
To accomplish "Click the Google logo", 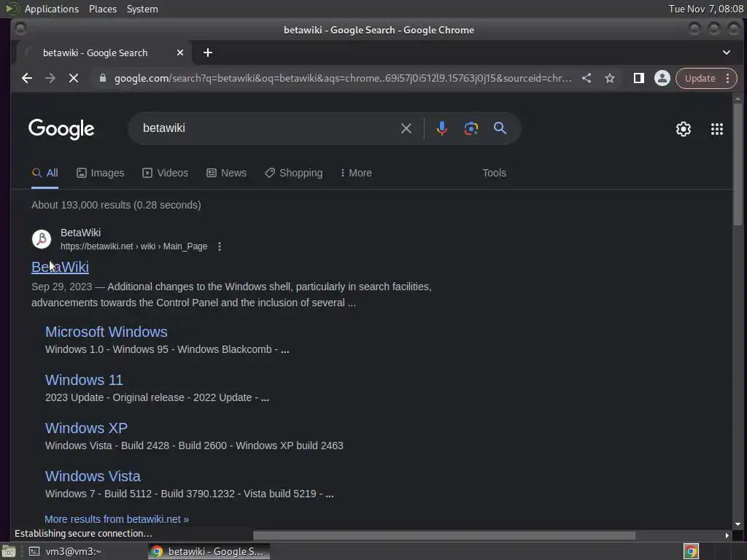I will coord(61,128).
